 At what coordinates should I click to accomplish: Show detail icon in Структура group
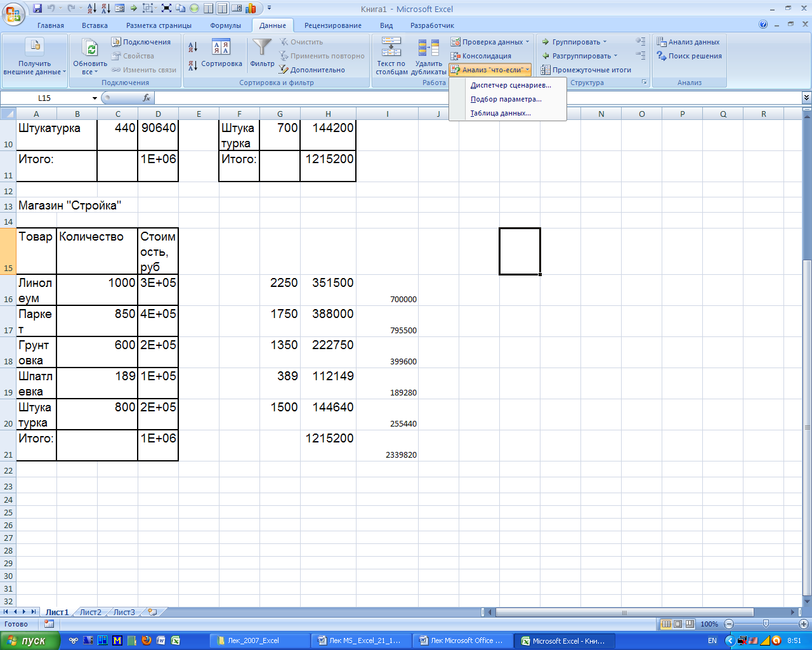(641, 42)
